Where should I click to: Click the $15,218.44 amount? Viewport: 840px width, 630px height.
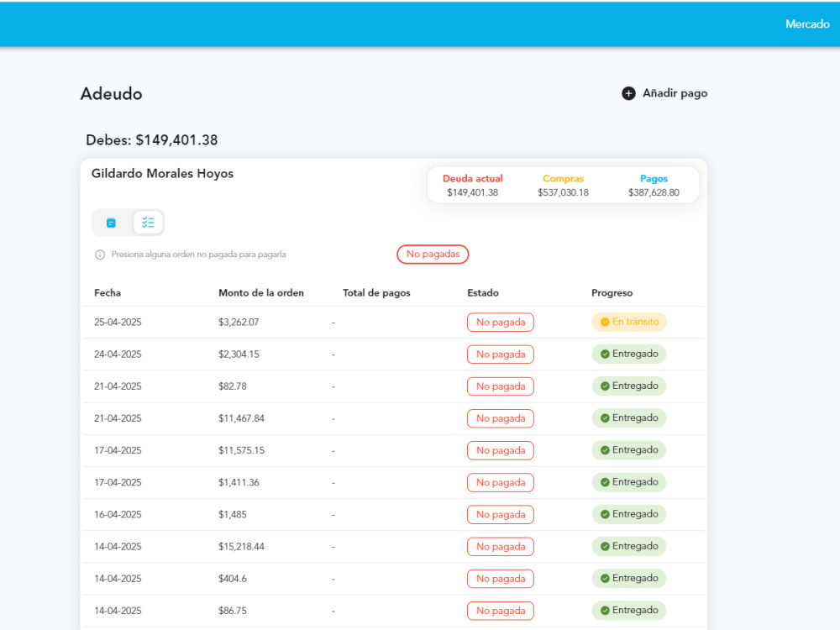[242, 547]
